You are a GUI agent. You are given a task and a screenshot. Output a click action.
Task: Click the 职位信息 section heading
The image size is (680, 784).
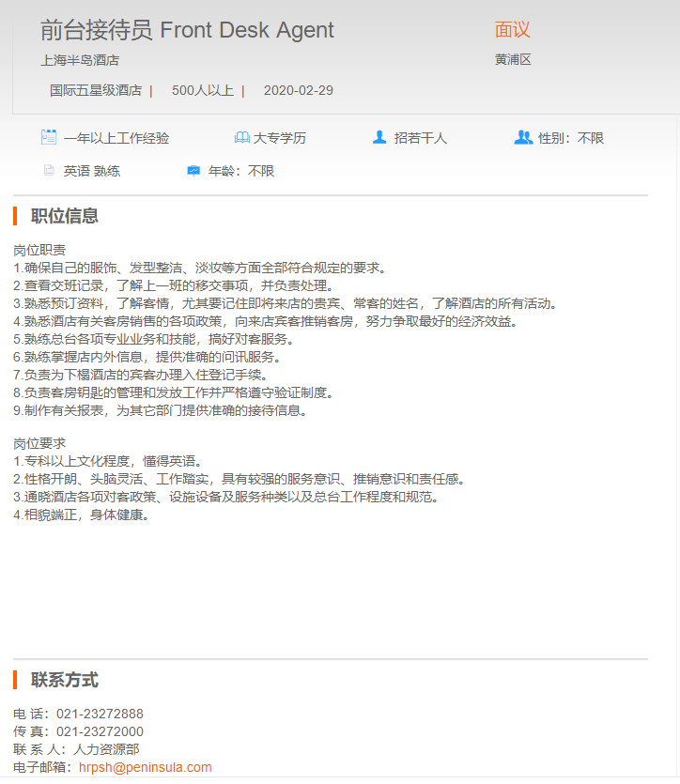click(x=64, y=216)
